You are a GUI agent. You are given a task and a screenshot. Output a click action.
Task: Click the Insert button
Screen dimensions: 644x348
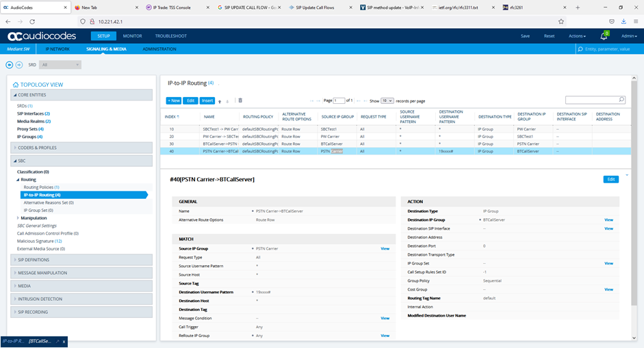[x=207, y=101]
